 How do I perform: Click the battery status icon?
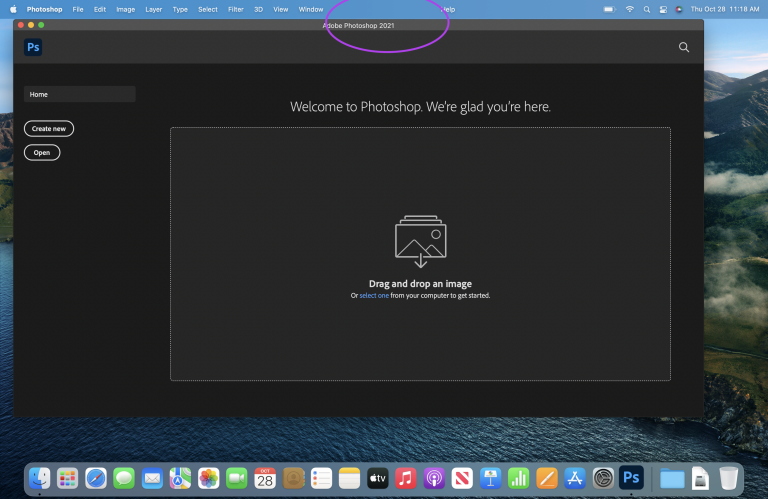609,9
